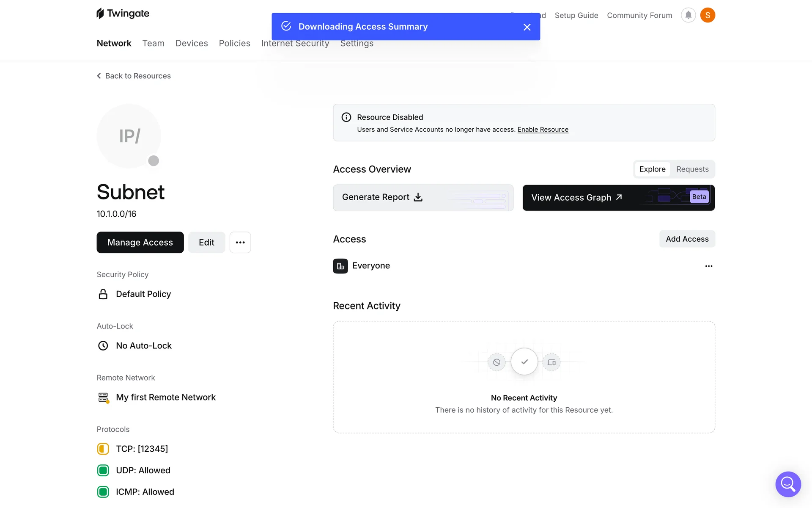Open the Devices tab

(192, 43)
